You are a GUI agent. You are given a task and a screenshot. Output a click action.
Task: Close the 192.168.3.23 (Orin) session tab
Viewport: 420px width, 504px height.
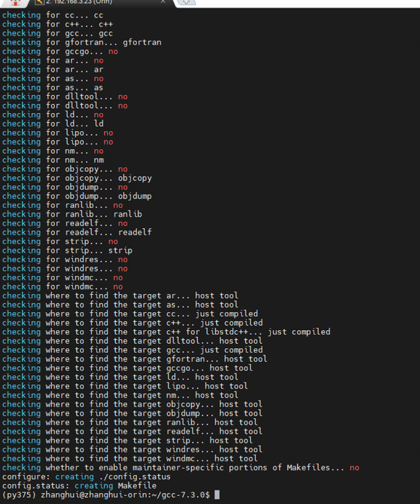click(x=163, y=3)
